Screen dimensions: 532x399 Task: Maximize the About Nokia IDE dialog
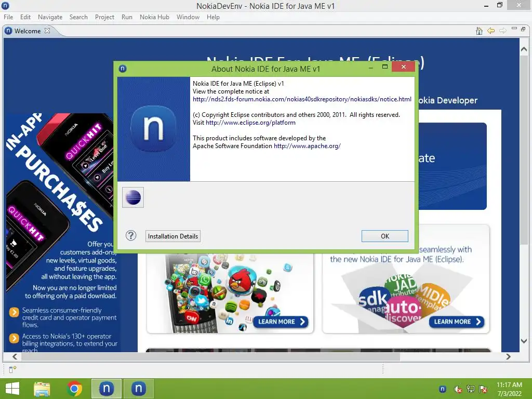point(385,66)
